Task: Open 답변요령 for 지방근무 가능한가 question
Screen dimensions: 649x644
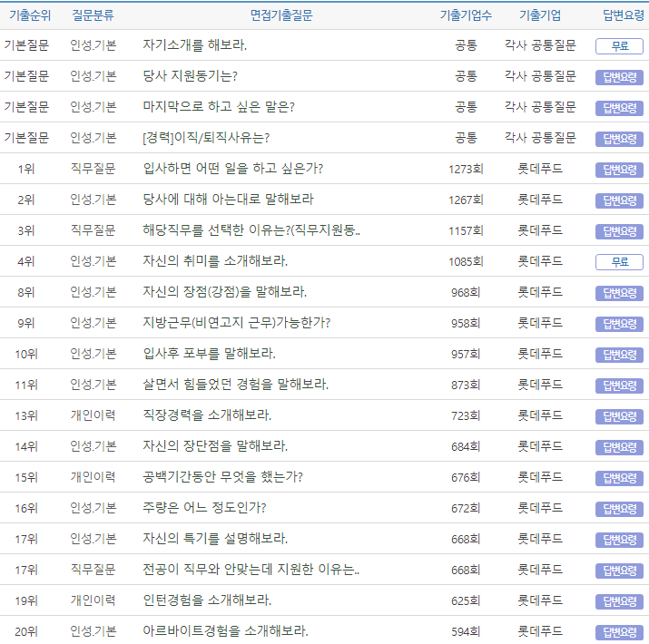Action: [x=619, y=324]
